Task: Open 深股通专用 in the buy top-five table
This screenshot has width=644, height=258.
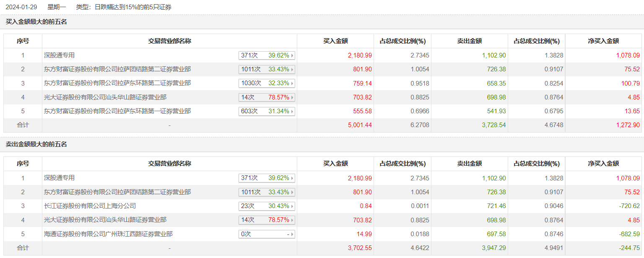Action: [x=59, y=55]
